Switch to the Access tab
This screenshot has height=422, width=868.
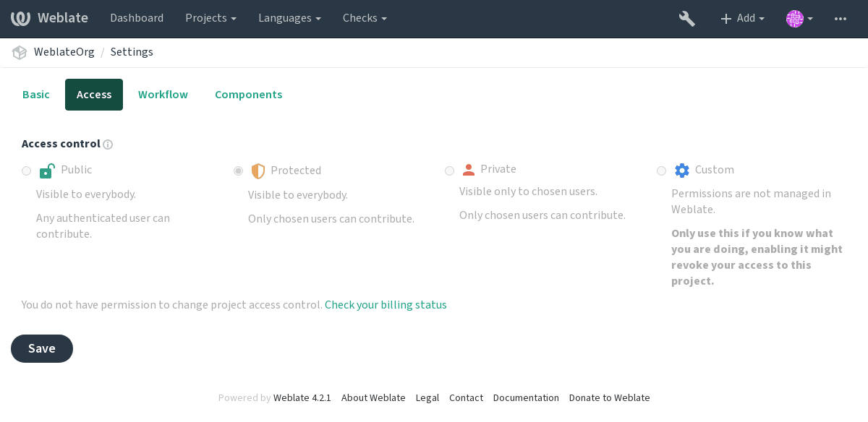point(94,95)
